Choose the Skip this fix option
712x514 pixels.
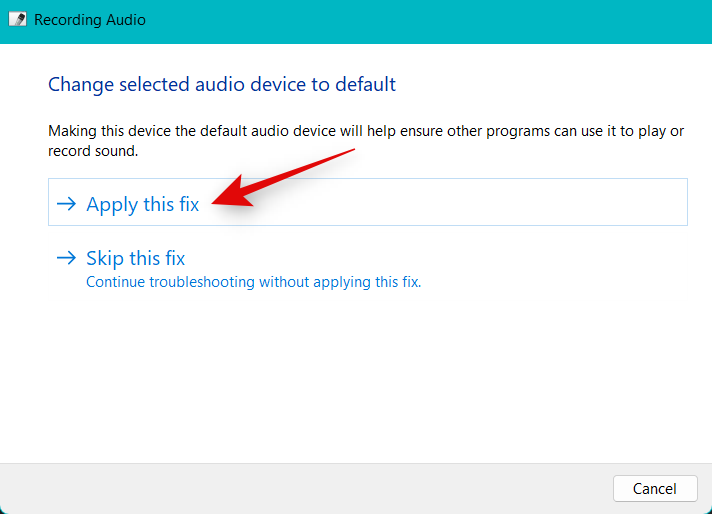point(135,258)
